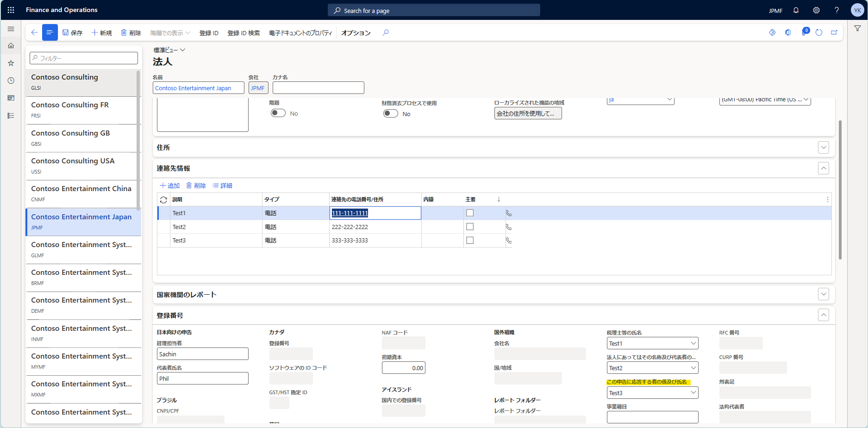Click the カナ名 input field

click(x=318, y=88)
